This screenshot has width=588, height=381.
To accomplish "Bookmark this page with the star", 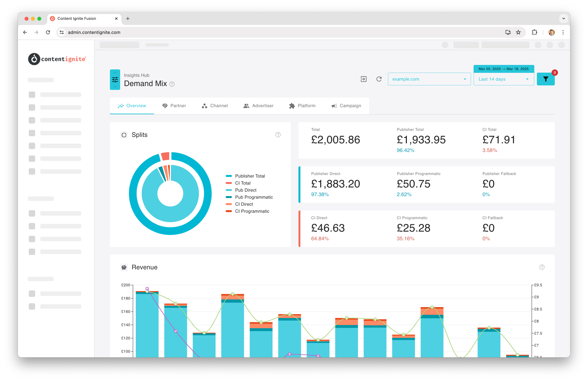I will pyautogui.click(x=518, y=32).
